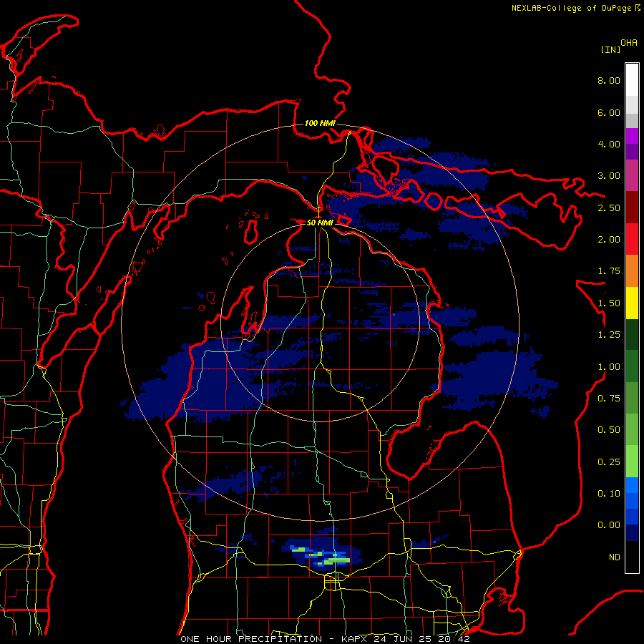The height and width of the screenshot is (644, 644).
Task: Select the light blue legend swatch
Action: tap(632, 485)
